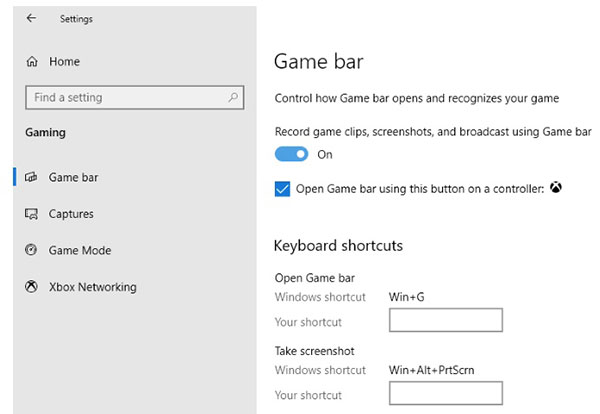The height and width of the screenshot is (414, 600).
Task: Click 'Control how Game bar opens' description
Action: (417, 98)
